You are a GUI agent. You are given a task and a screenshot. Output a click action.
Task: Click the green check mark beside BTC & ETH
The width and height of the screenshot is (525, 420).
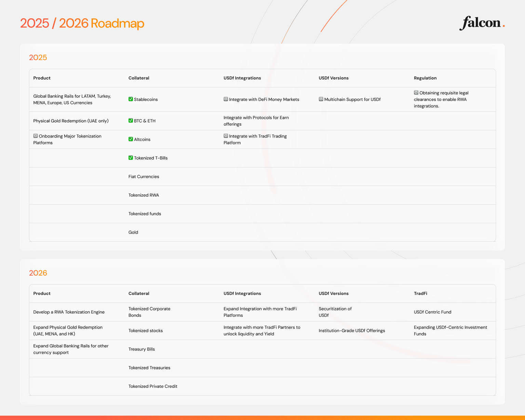[131, 121]
